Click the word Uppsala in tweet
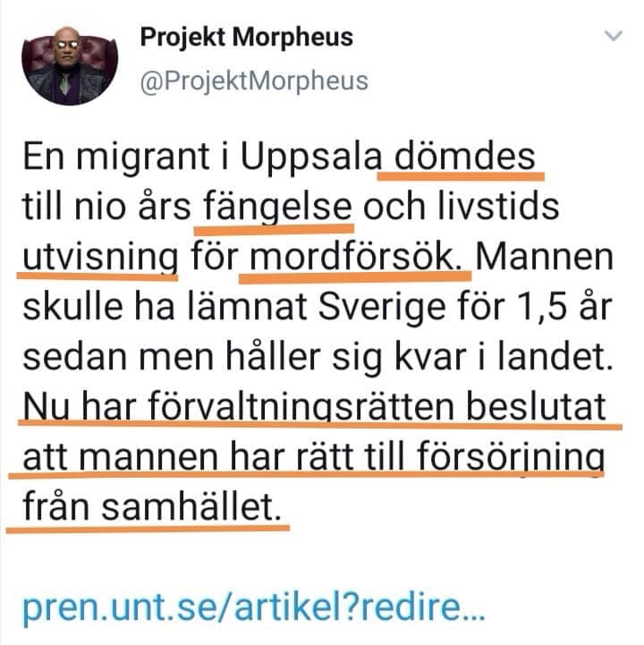644x645 pixels. coord(311,157)
